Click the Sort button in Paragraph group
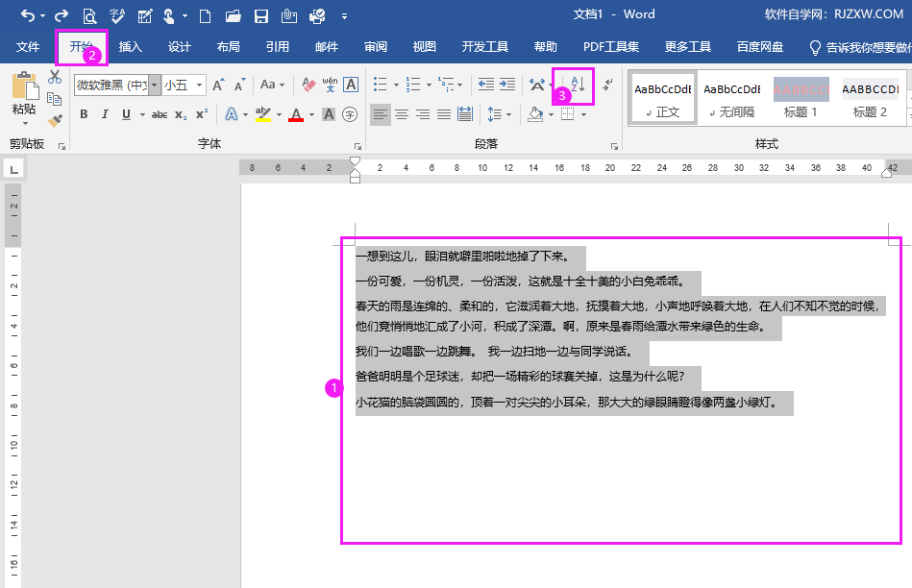912x588 pixels. tap(575, 86)
